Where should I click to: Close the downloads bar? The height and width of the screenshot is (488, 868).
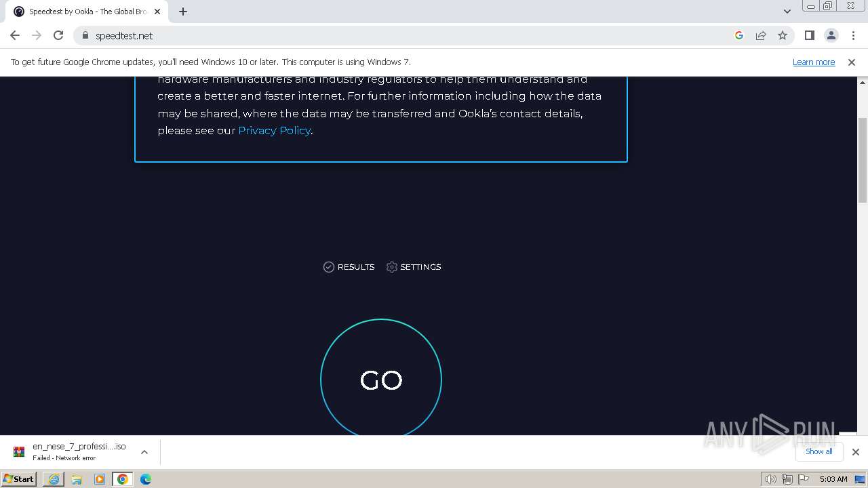click(x=856, y=452)
